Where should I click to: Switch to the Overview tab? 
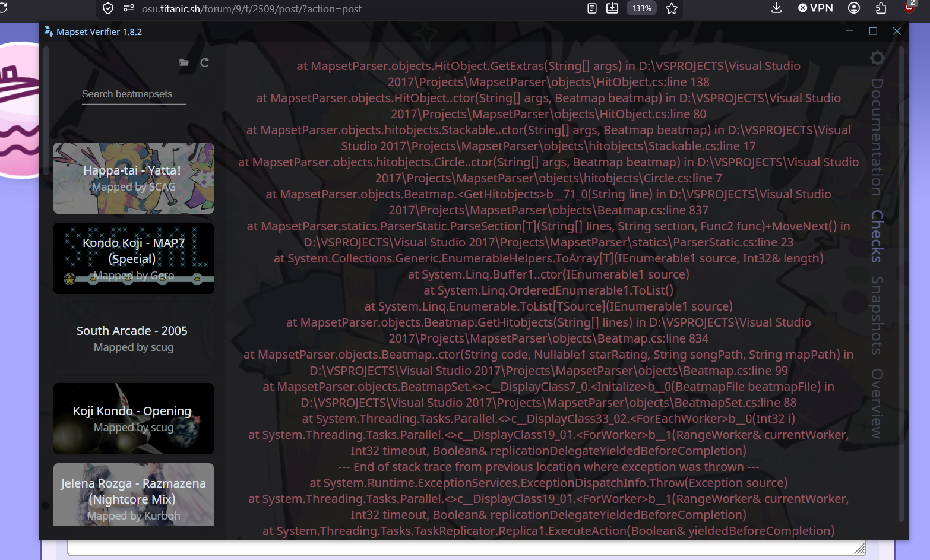[877, 404]
